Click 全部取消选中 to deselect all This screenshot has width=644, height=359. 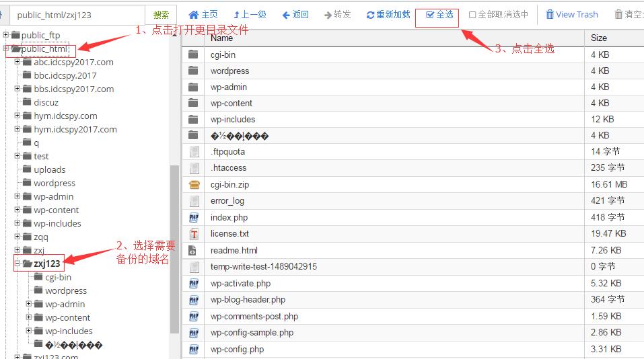499,14
